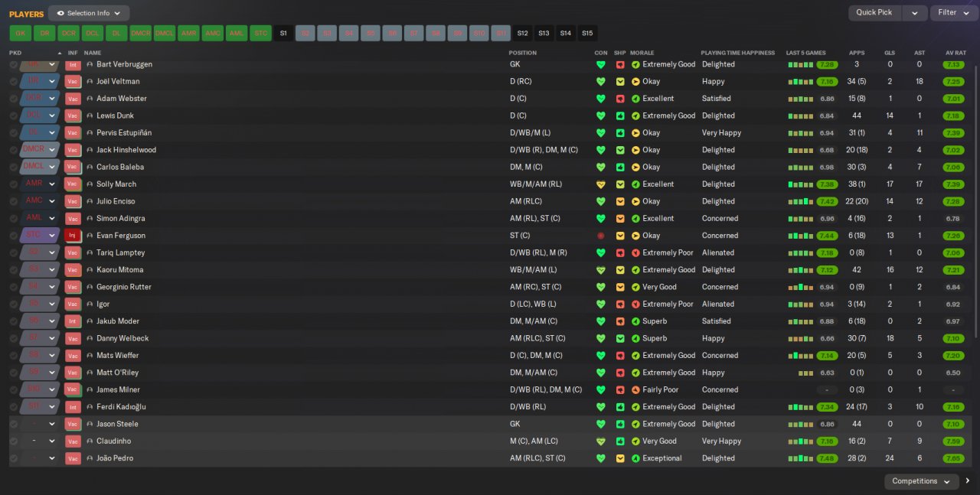Select the STC position slot tab
Screen dimensions: 980x495
pyautogui.click(x=261, y=33)
